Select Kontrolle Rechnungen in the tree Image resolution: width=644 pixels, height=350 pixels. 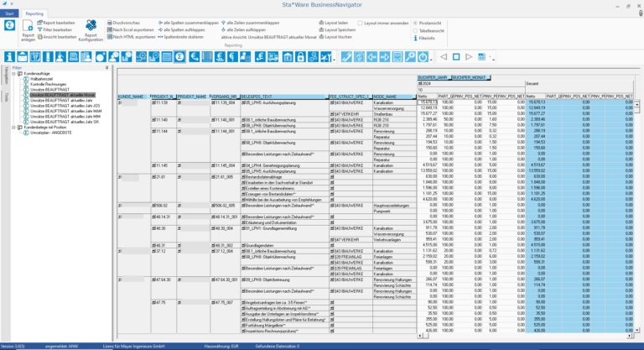point(48,84)
